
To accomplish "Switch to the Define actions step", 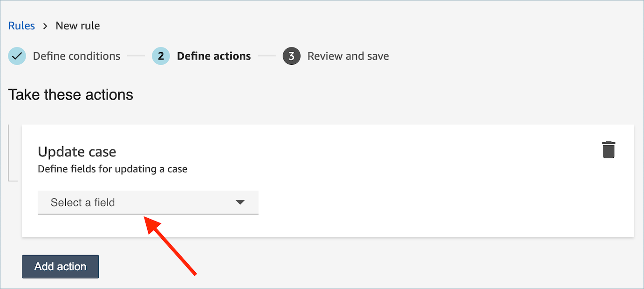I will tap(213, 56).
